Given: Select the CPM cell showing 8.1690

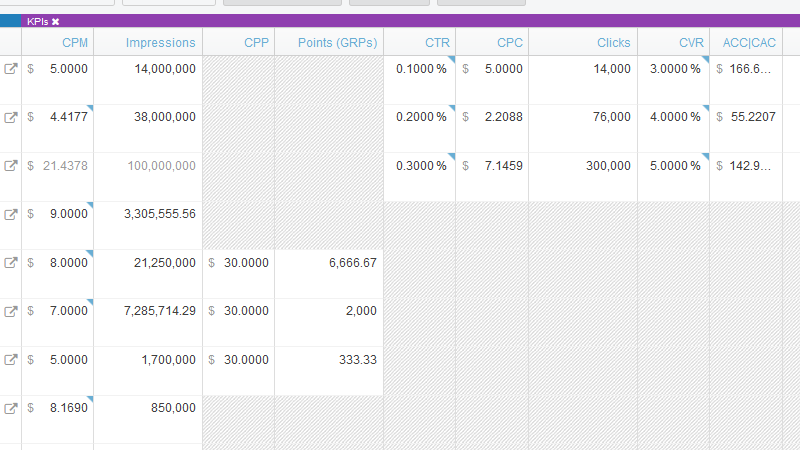Looking at the screenshot, I should [58, 419].
